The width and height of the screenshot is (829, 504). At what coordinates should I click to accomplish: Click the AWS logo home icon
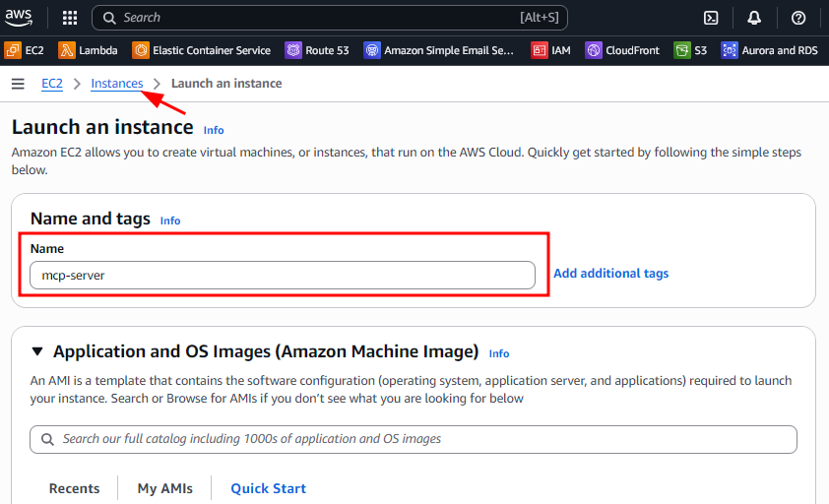point(19,17)
